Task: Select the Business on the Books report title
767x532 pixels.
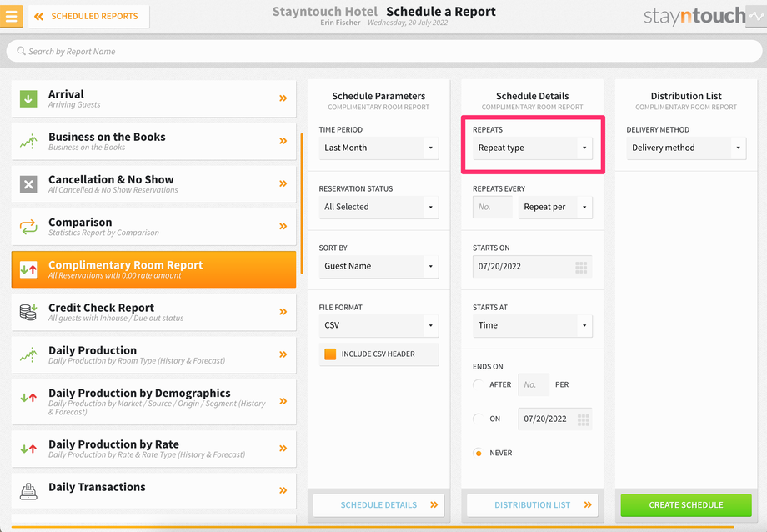Action: (107, 137)
